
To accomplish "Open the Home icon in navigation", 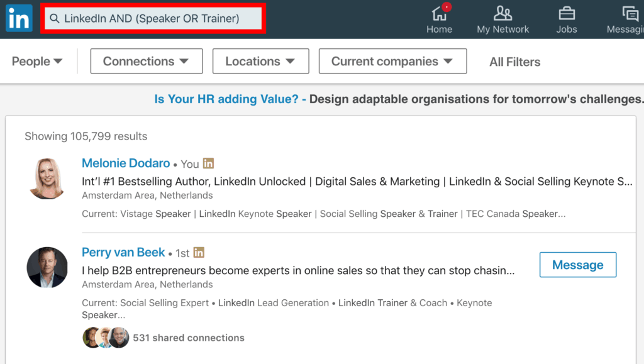I will pos(439,14).
